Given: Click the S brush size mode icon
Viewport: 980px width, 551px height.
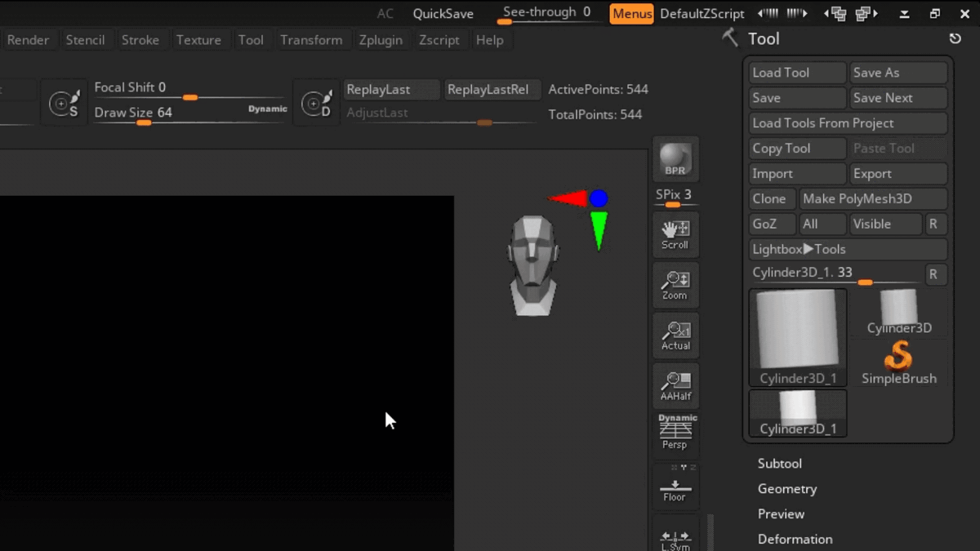Looking at the screenshot, I should click(x=65, y=103).
